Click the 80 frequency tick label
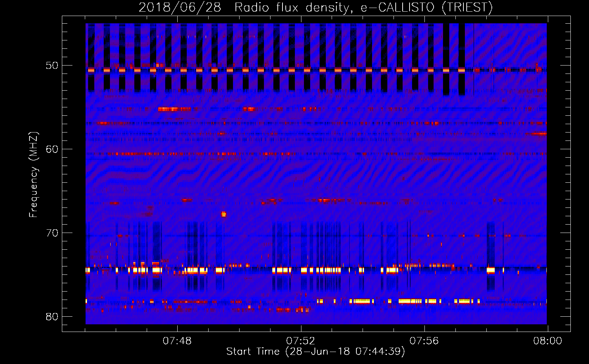 (52, 317)
